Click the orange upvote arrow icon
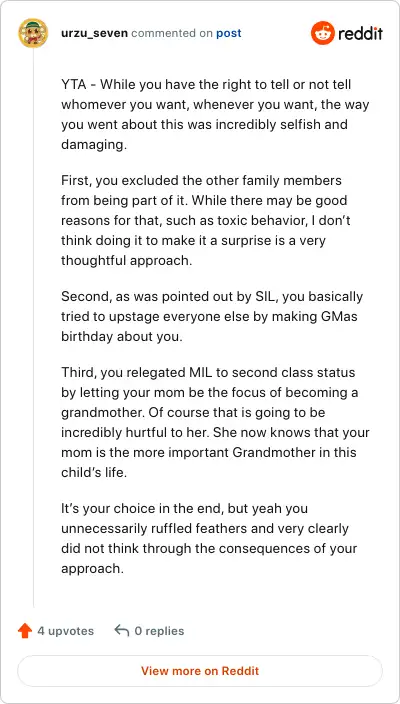 coord(25,631)
